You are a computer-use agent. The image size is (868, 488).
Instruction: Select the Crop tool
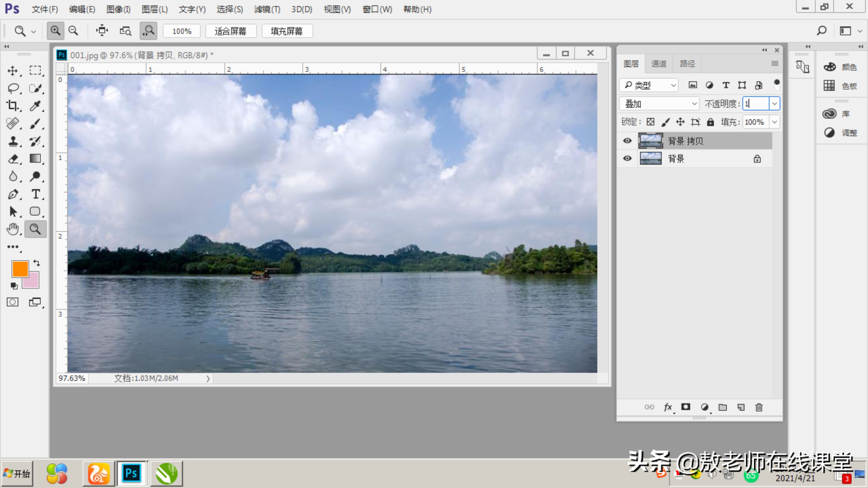(13, 106)
